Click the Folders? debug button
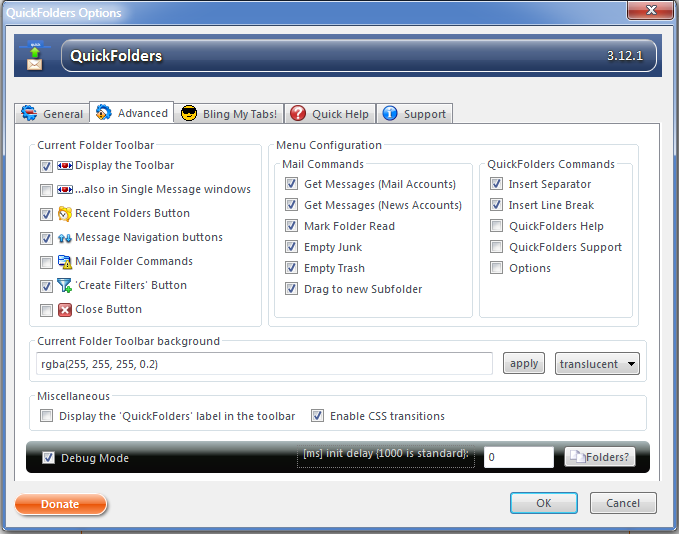 tap(600, 457)
